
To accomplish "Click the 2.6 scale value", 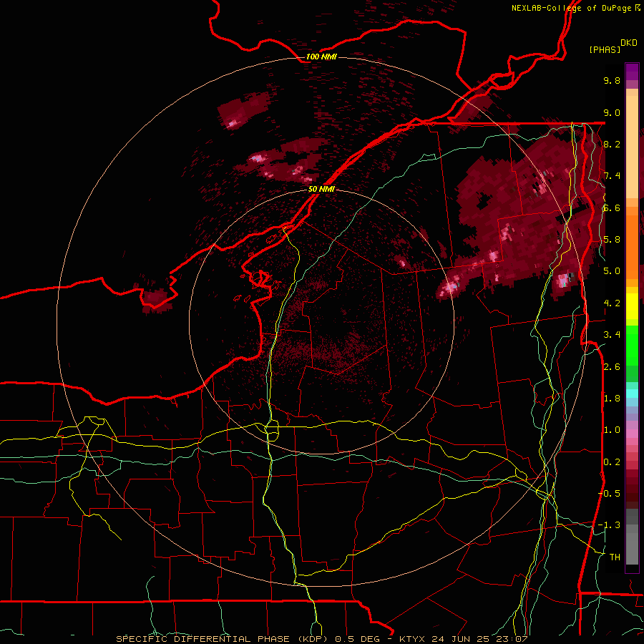I will pos(612,367).
